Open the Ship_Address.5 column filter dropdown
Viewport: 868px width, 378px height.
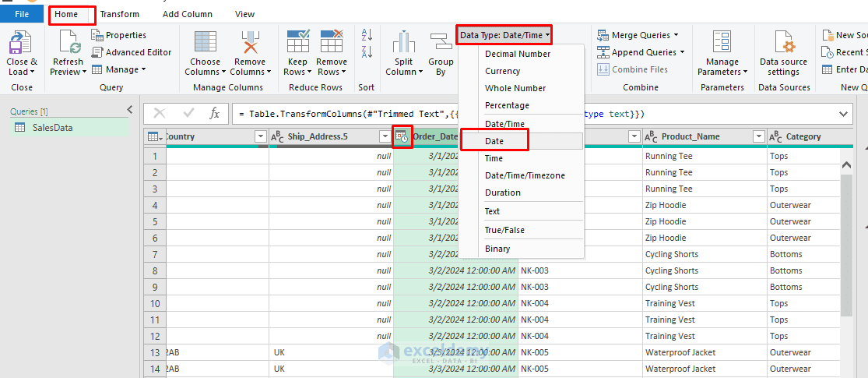click(x=385, y=136)
